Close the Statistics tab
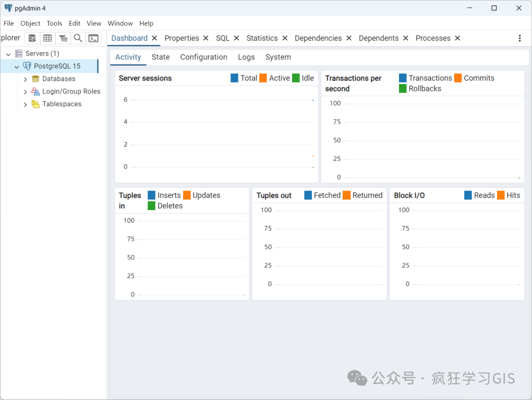Screen dimensions: 532x400 (x=285, y=38)
